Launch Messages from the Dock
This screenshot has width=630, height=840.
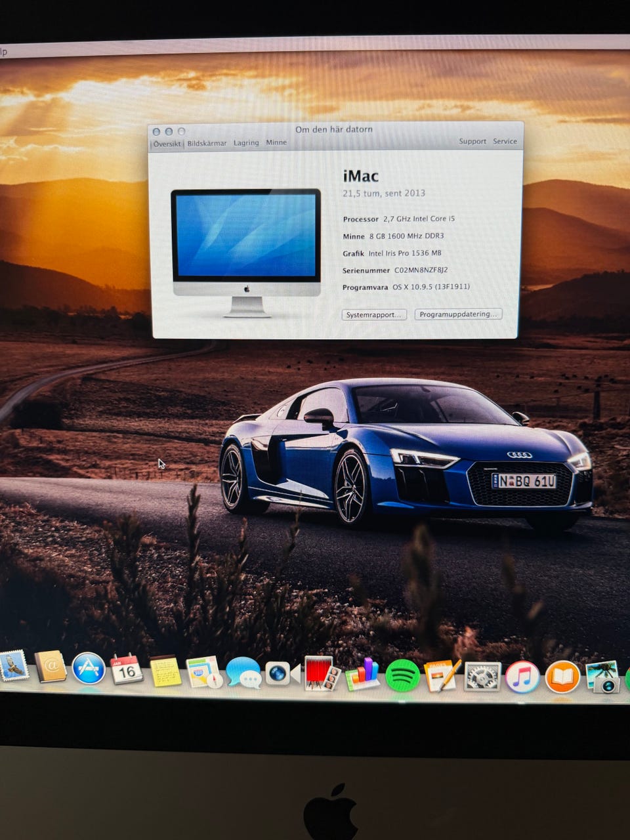[243, 673]
